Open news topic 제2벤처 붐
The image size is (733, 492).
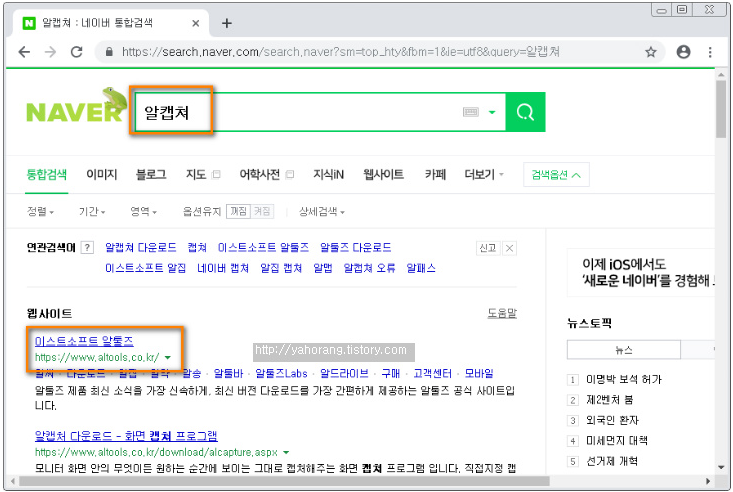click(x=610, y=400)
